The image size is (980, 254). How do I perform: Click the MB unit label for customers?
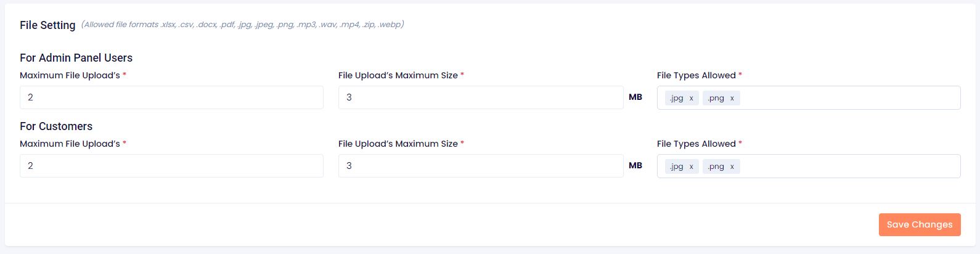pos(635,165)
